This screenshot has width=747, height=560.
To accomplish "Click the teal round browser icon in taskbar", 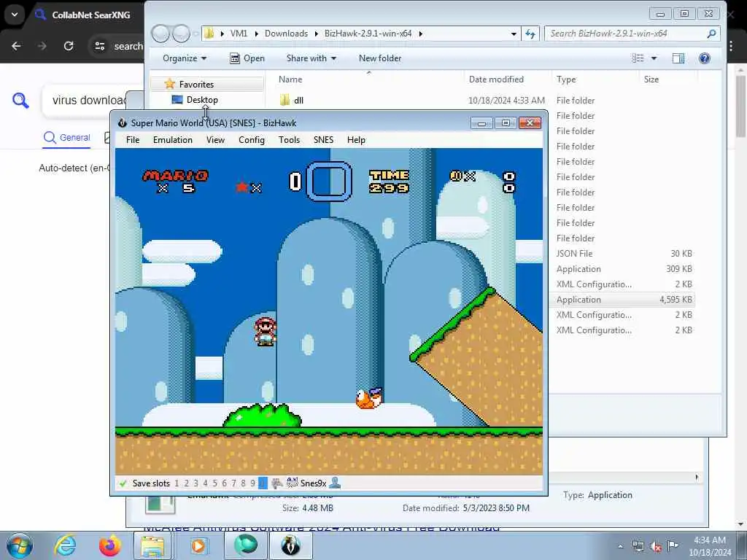I will 245,545.
